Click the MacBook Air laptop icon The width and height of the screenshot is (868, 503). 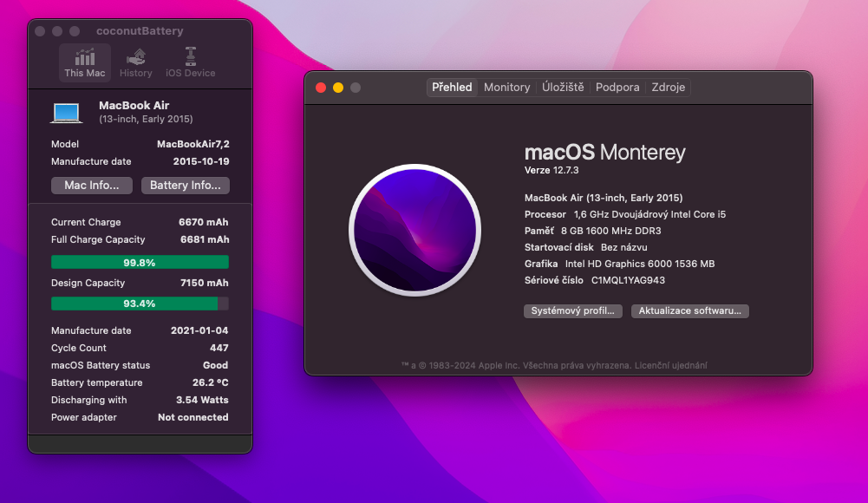(67, 113)
